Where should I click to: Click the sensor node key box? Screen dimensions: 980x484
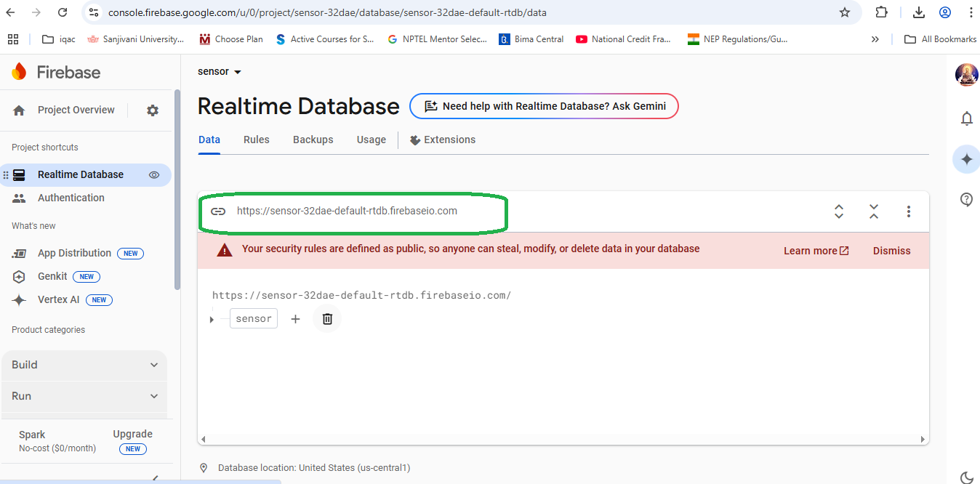tap(254, 318)
